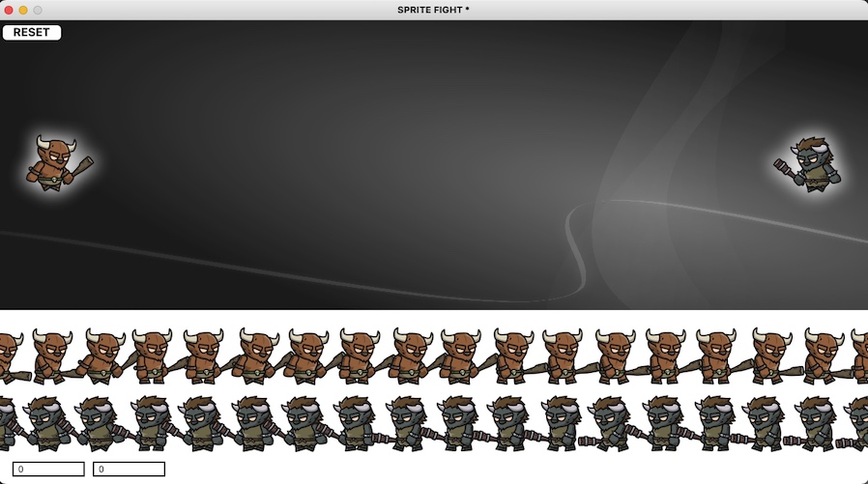Select the glowing gray ogre fighter in arena

click(x=814, y=163)
